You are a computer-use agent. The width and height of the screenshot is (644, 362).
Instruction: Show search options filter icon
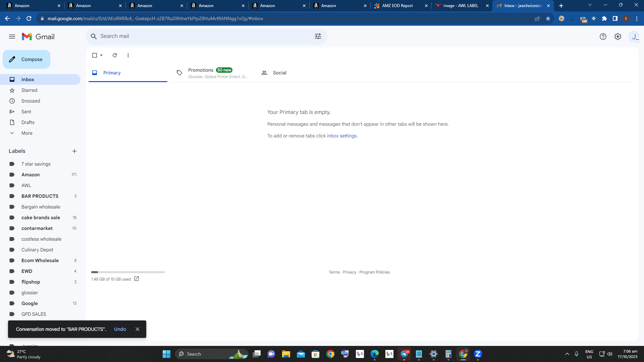click(x=318, y=36)
